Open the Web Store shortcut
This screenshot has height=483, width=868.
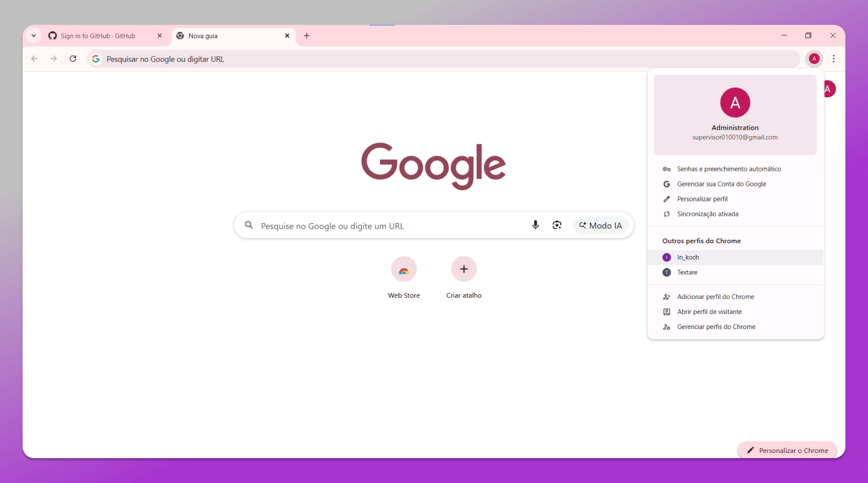tap(404, 277)
